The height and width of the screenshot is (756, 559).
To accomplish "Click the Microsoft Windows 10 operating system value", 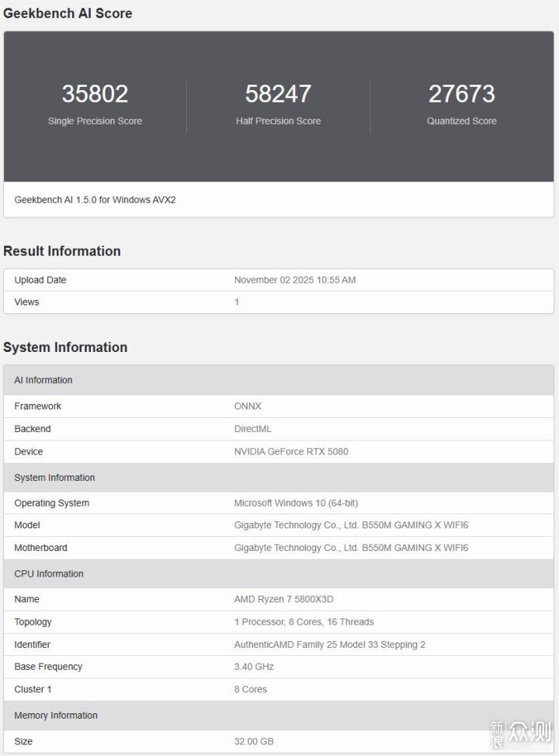I will pos(296,503).
